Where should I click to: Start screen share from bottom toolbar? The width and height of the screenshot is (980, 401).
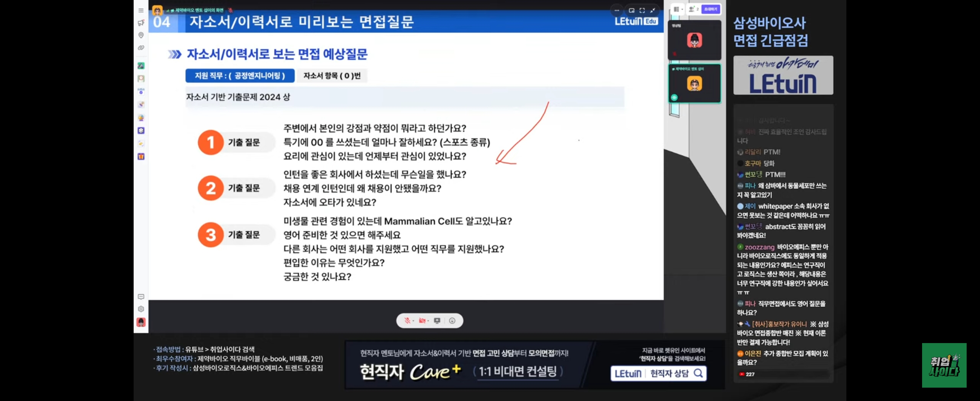tap(437, 321)
